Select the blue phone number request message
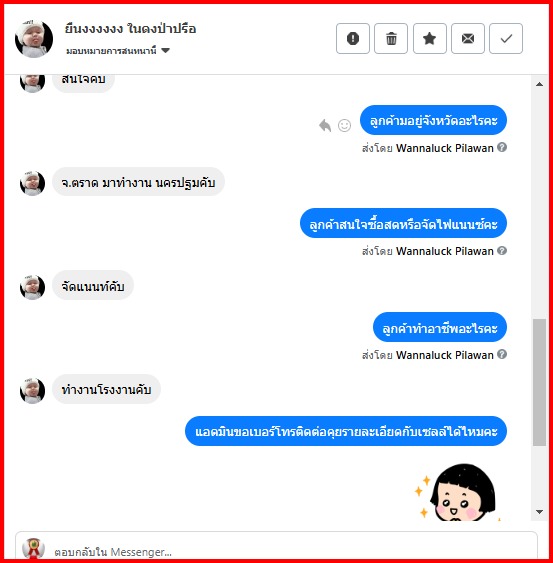Screen dimensions: 553x563 pyautogui.click(x=346, y=431)
